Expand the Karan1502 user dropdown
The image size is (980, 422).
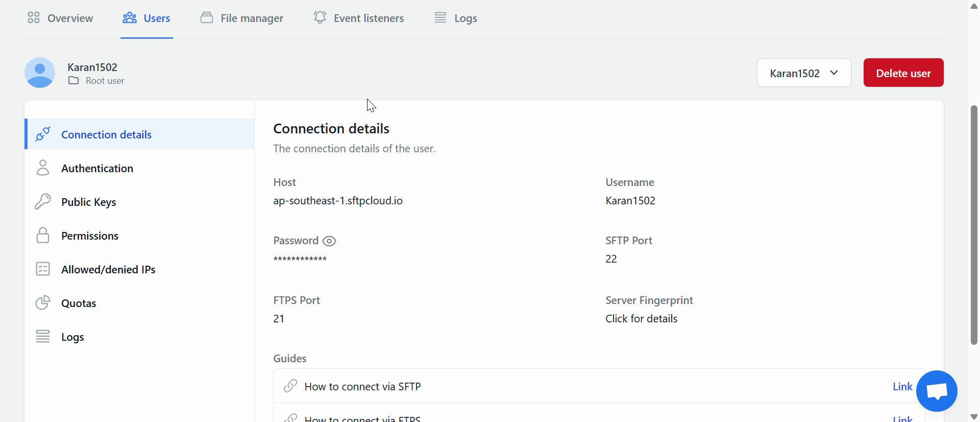point(804,73)
